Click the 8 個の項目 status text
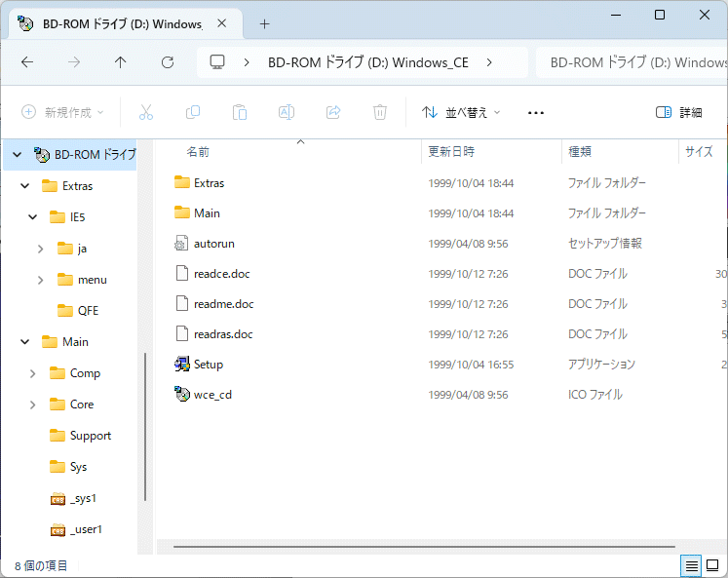The image size is (728, 578). click(x=41, y=566)
